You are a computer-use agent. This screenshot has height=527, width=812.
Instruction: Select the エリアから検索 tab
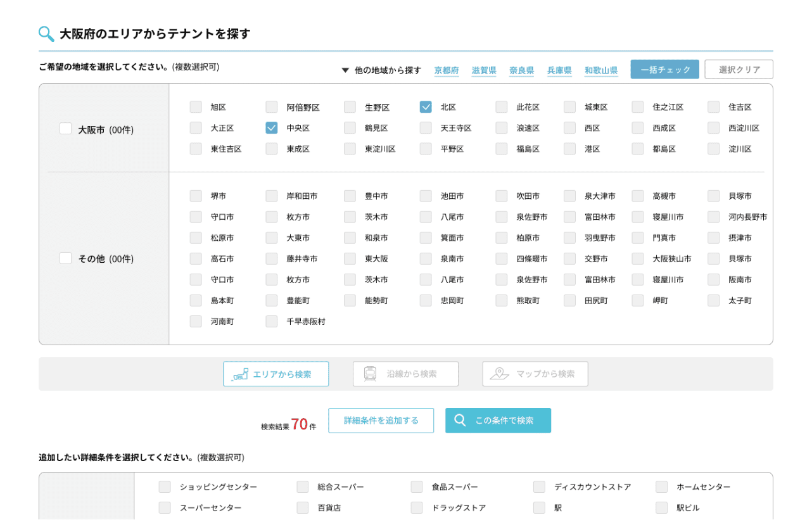coord(276,374)
